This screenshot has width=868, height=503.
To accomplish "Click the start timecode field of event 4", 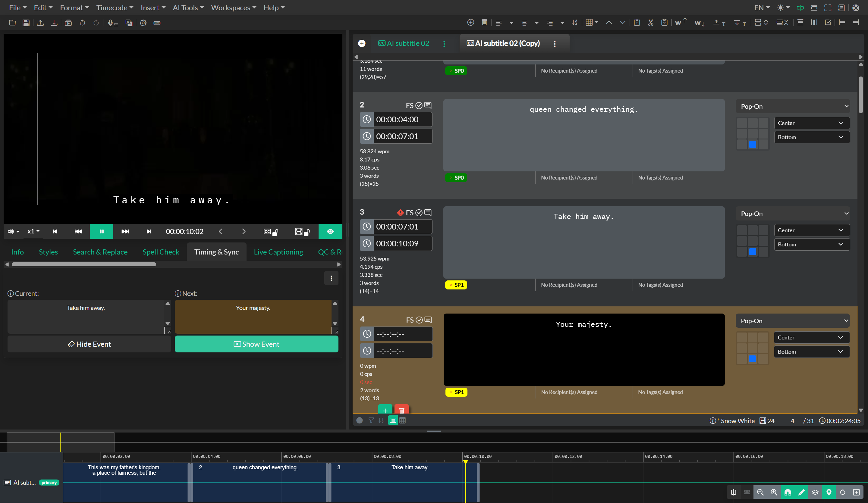I will coord(402,334).
